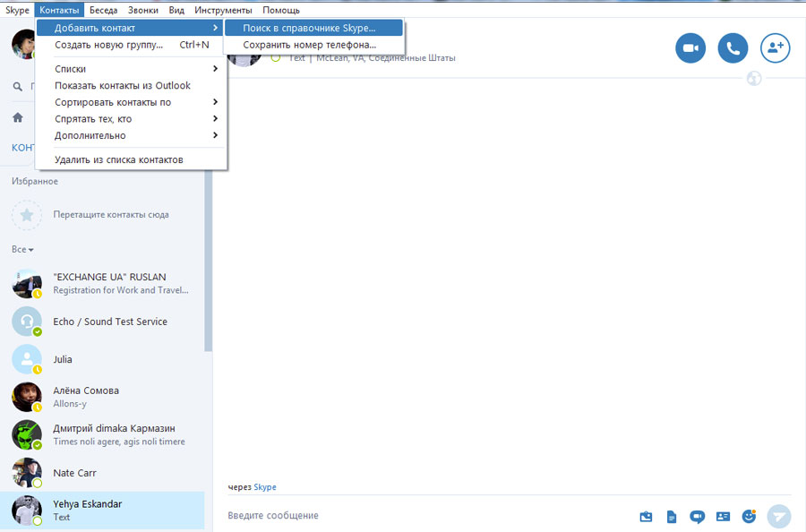Screen dimensions: 806x532
Task: Click Julia's default avatar icon
Action: (x=27, y=359)
